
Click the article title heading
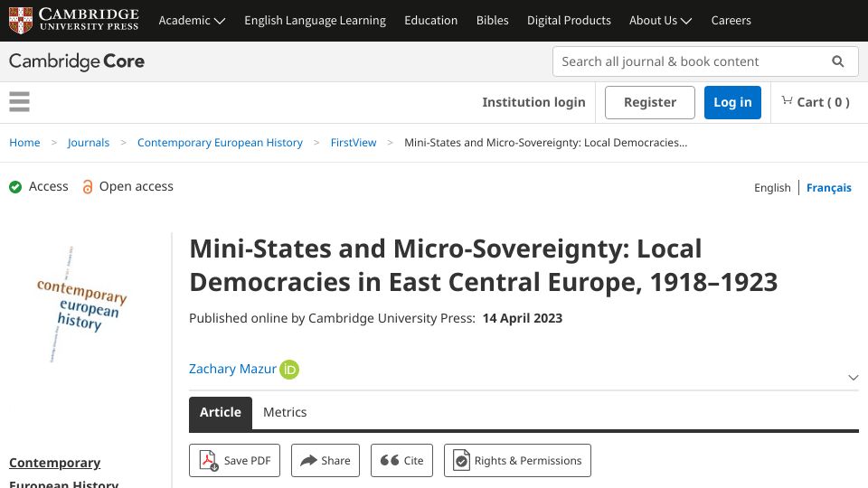tap(483, 266)
